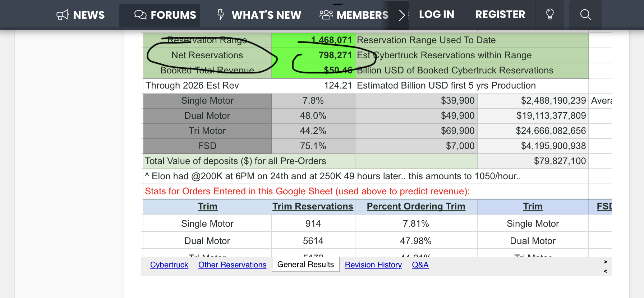Click the Forums speech bubbles icon

pos(140,15)
